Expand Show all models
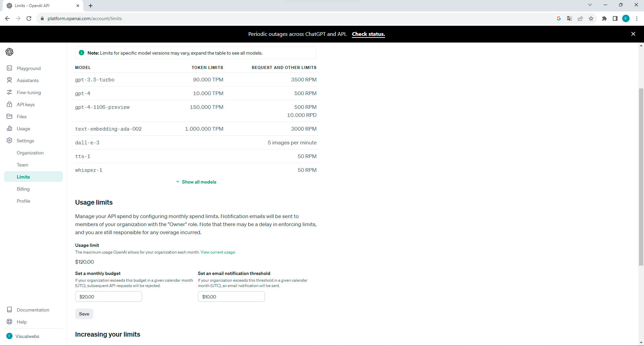This screenshot has width=644, height=346. click(196, 182)
